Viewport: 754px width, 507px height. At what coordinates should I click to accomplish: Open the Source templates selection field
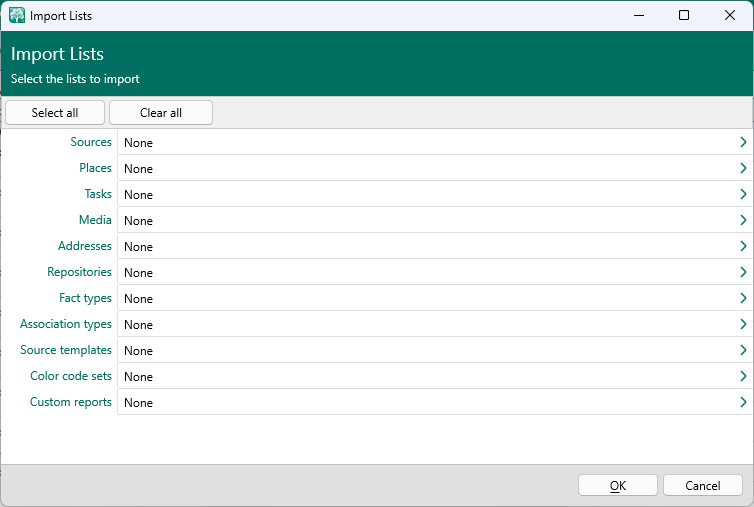[434, 350]
